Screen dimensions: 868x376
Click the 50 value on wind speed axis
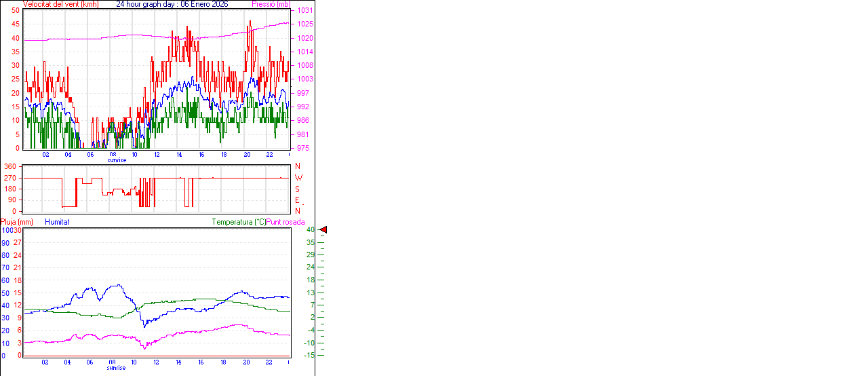(16, 11)
